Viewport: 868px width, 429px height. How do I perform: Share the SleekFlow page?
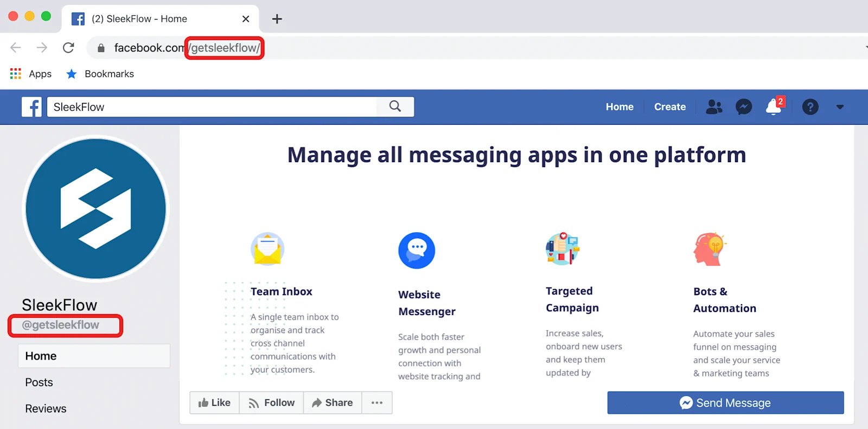tap(333, 402)
